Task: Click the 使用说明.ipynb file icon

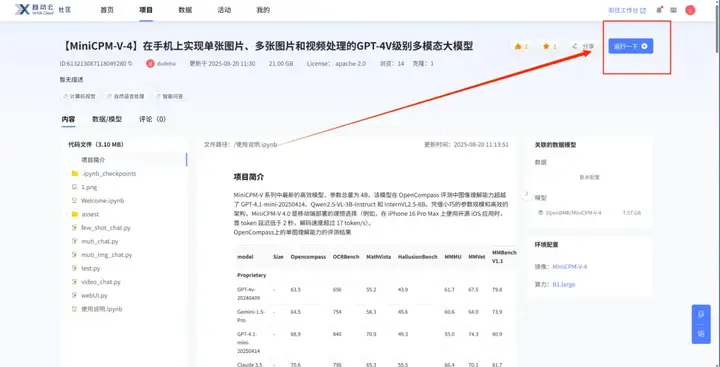Action: coord(74,309)
